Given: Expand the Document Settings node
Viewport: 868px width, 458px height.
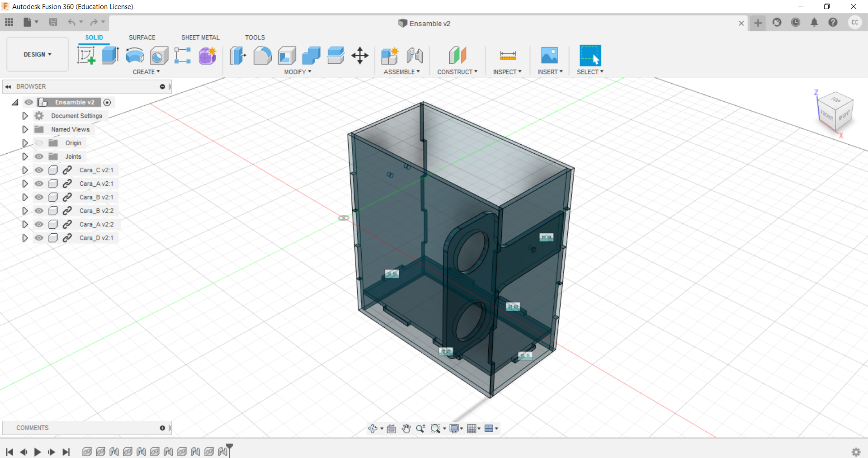Looking at the screenshot, I should pyautogui.click(x=25, y=116).
